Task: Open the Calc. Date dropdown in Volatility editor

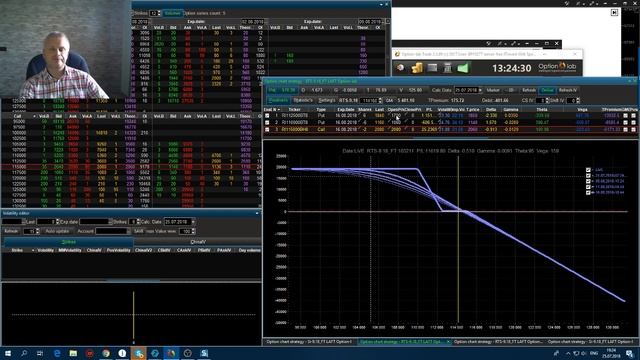Action: (x=193, y=222)
